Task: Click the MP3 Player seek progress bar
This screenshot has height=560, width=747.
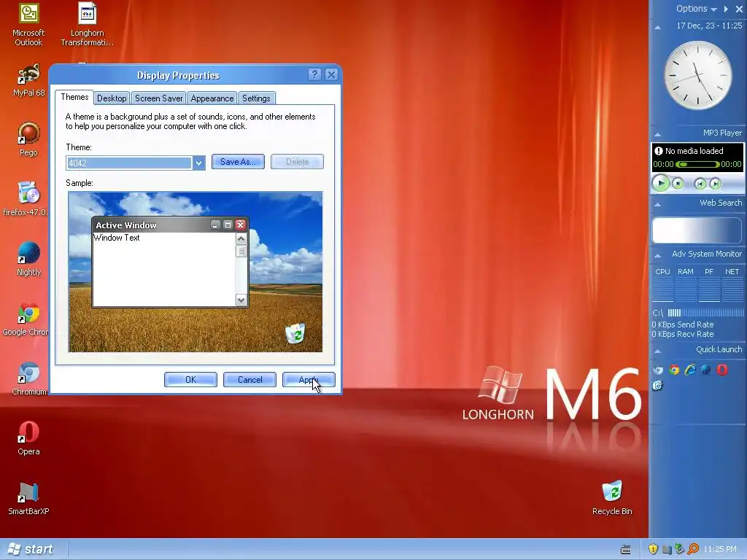Action: coord(697,164)
